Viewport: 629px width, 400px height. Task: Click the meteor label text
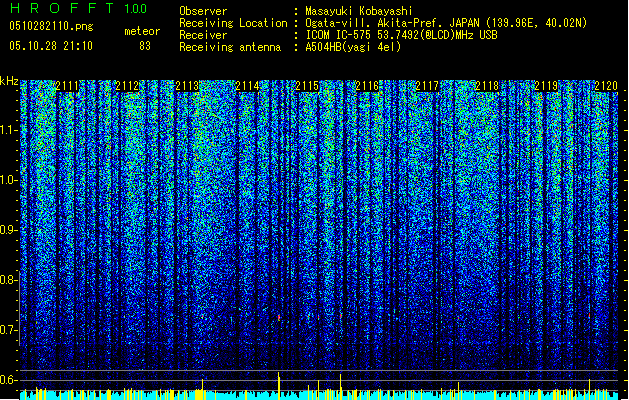tap(142, 31)
